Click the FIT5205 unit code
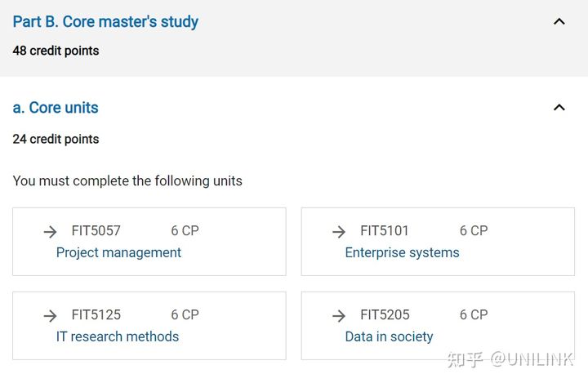588x383 pixels. (385, 314)
